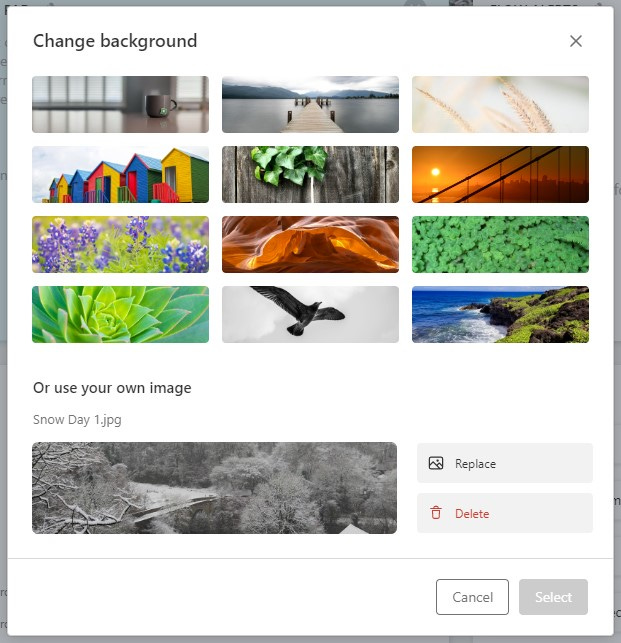Select the wheat grass background thumbnail
Screen dimensions: 621x643
point(500,104)
